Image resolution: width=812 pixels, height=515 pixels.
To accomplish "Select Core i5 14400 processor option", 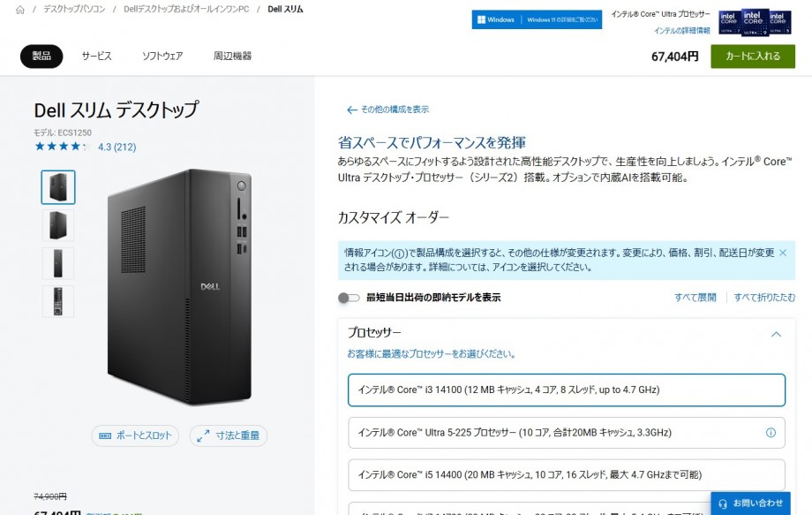I will [567, 474].
